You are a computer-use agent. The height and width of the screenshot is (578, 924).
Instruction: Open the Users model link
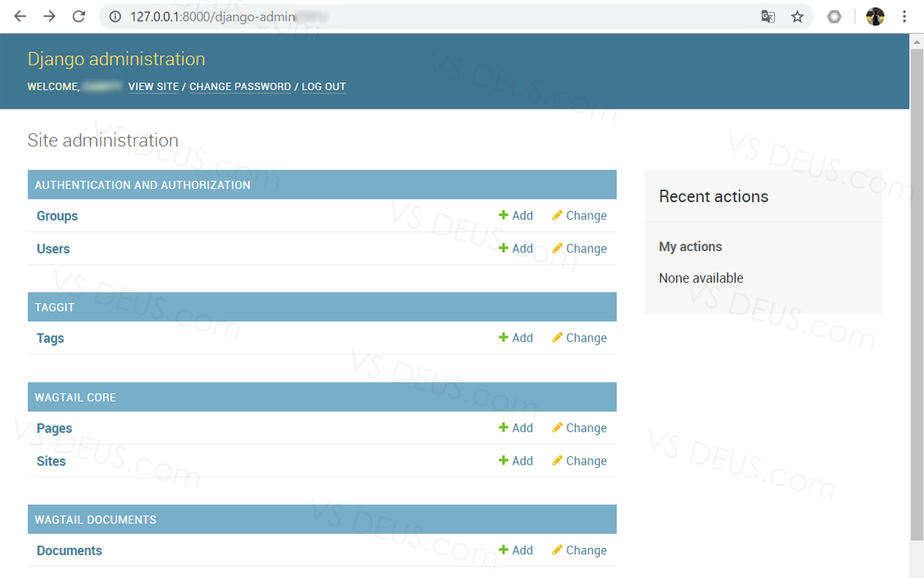(x=53, y=249)
